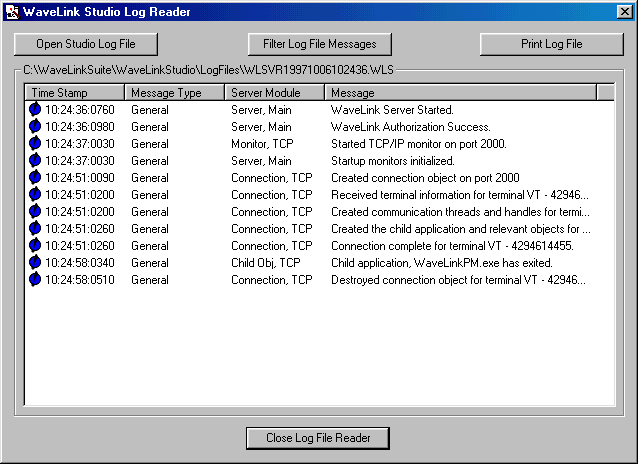This screenshot has height=464, width=638.
Task: Click the blue icon for 10:24:58:0510 entry
Action: coord(36,280)
